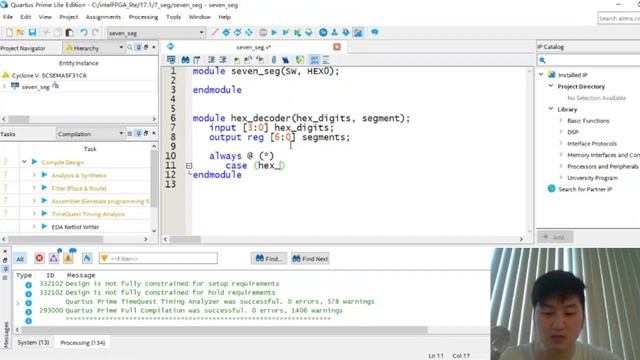The height and width of the screenshot is (360, 640).
Task: Click the IP Catalog search field
Action: [x=588, y=60]
